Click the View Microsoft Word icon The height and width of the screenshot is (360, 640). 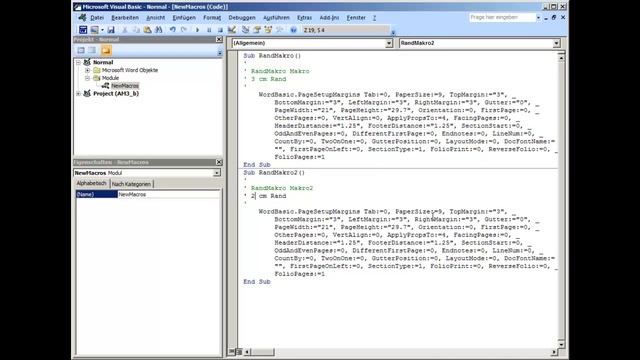coord(83,30)
